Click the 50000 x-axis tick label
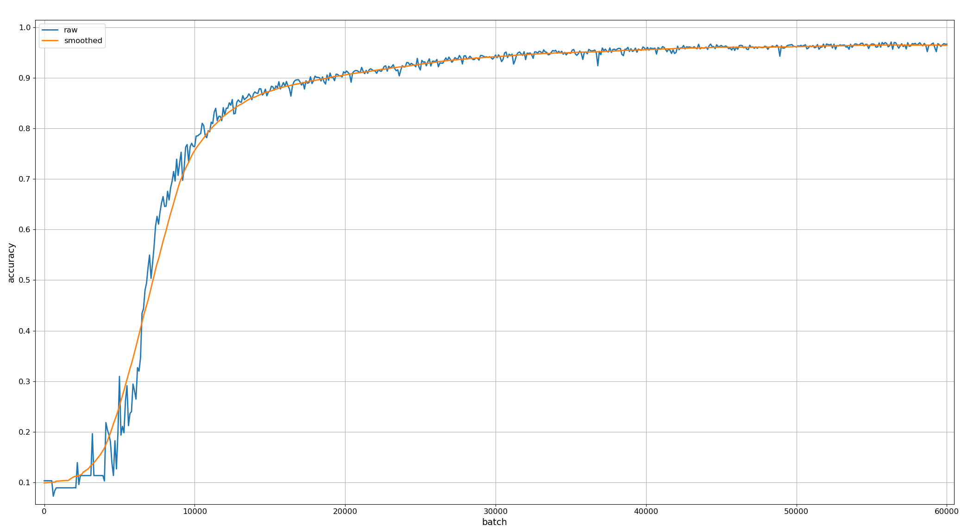The width and height of the screenshot is (980, 532). pos(797,512)
